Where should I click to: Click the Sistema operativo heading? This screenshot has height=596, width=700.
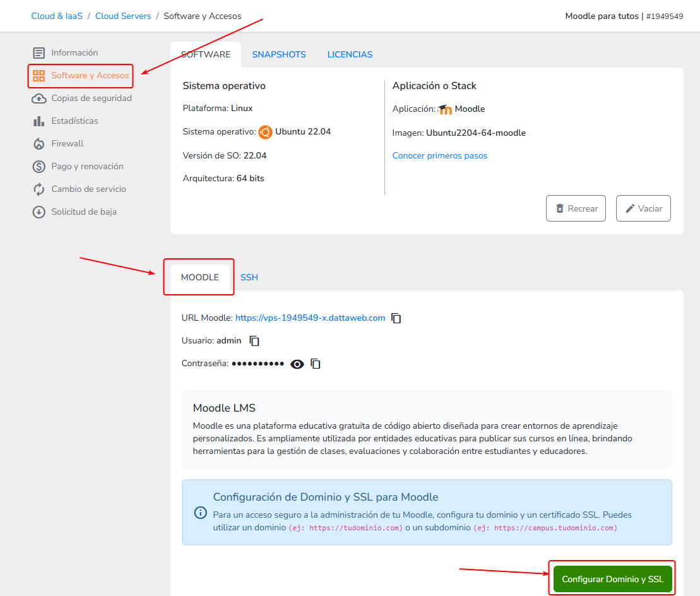(x=224, y=86)
